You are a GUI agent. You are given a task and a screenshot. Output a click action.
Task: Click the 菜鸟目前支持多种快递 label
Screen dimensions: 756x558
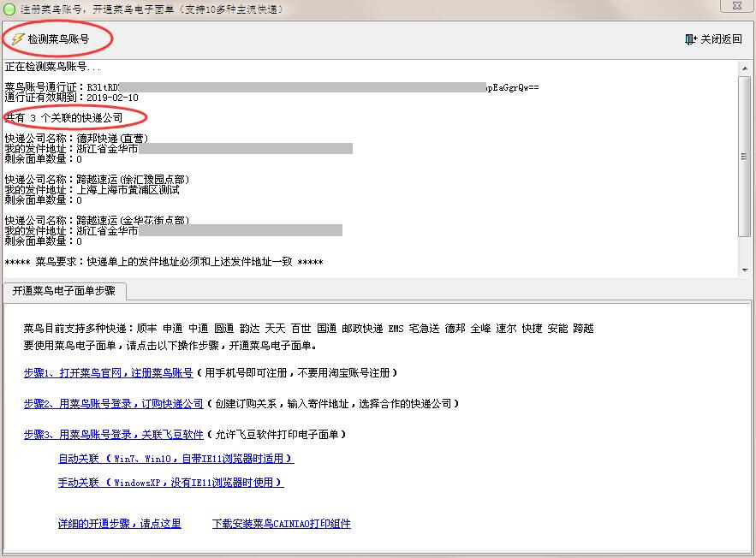[77, 329]
